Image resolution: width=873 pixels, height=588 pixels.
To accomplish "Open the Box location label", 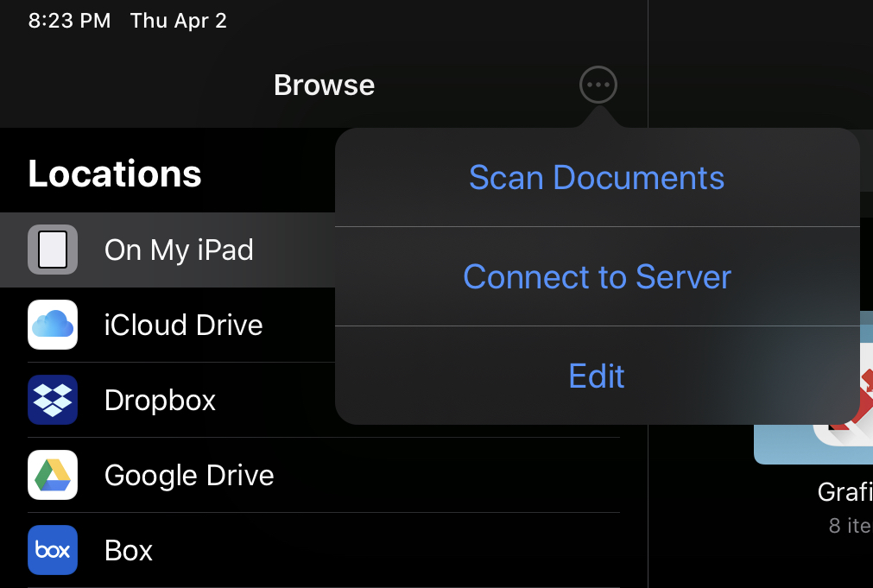I will click(129, 551).
